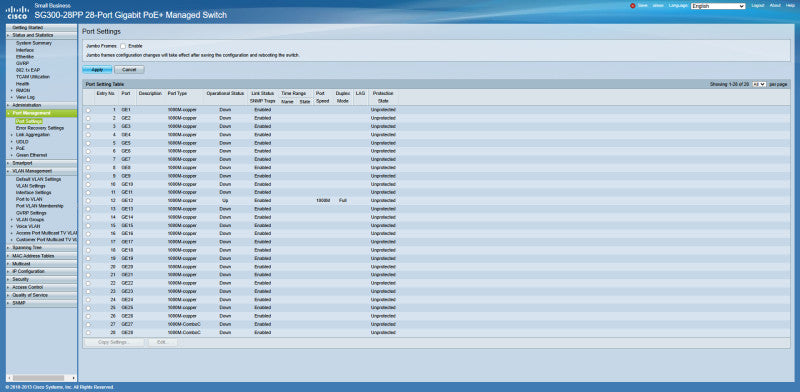This screenshot has width=800, height=392.
Task: Click the Port column header
Action: point(126,94)
